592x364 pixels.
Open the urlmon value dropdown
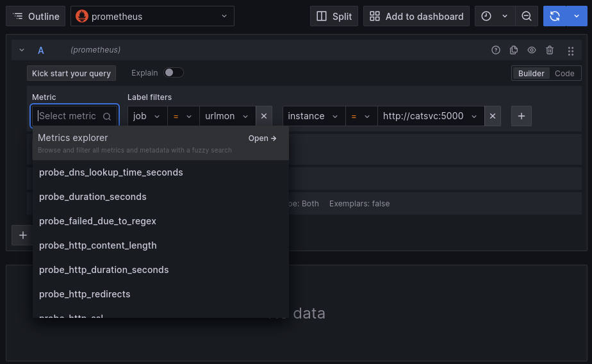(227, 116)
